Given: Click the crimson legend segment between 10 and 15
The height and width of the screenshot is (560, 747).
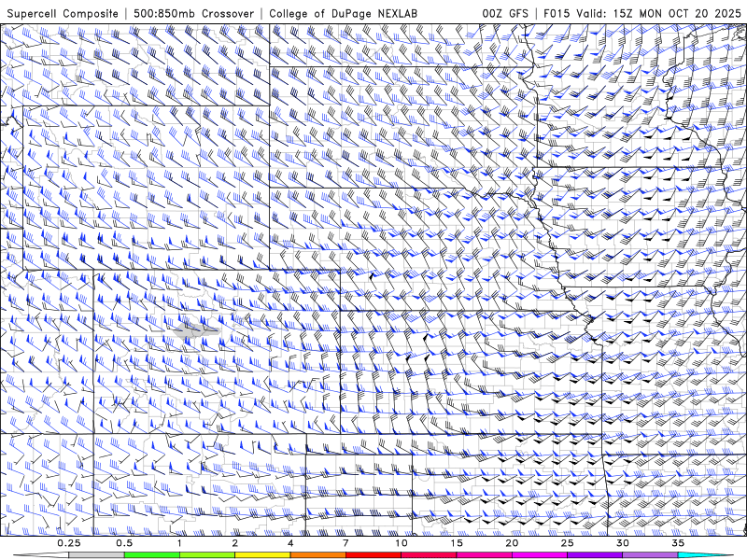Looking at the screenshot, I should (429, 555).
